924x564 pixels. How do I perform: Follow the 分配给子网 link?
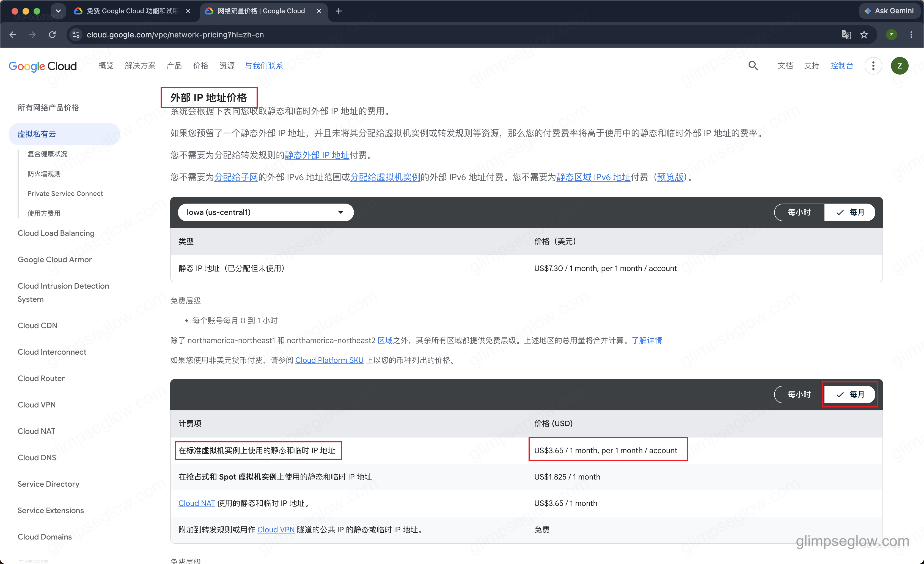tap(236, 177)
